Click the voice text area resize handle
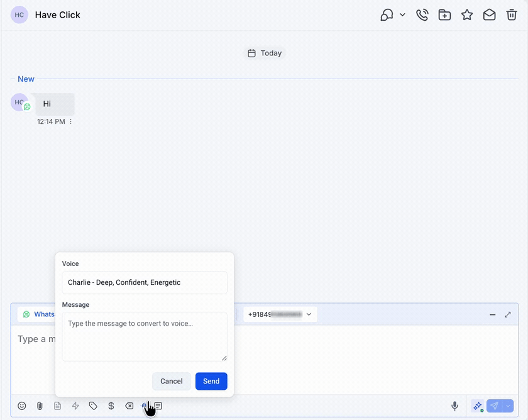Image resolution: width=528 pixels, height=420 pixels. point(224,358)
